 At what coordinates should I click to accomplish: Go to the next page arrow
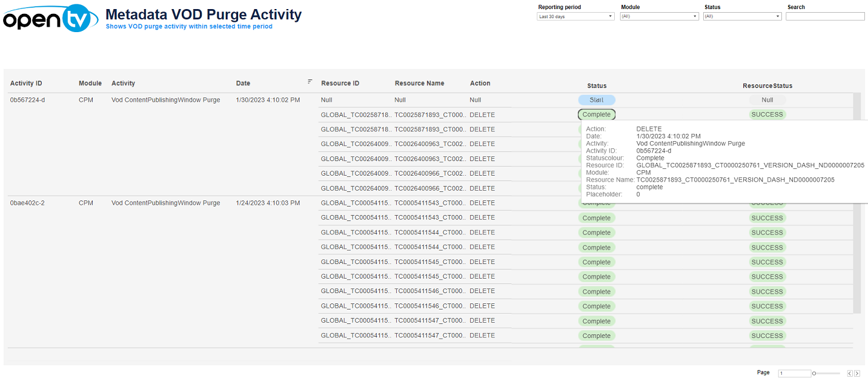point(857,374)
